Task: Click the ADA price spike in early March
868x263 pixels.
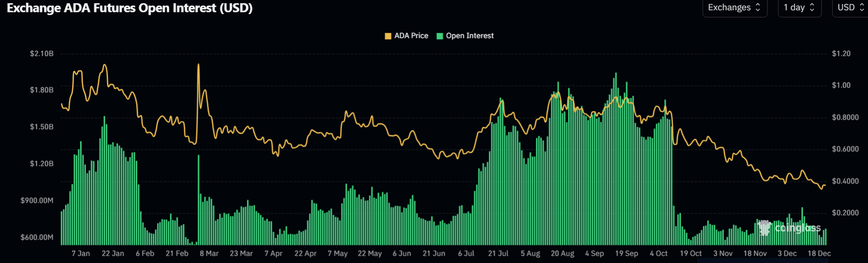Action: (x=198, y=65)
